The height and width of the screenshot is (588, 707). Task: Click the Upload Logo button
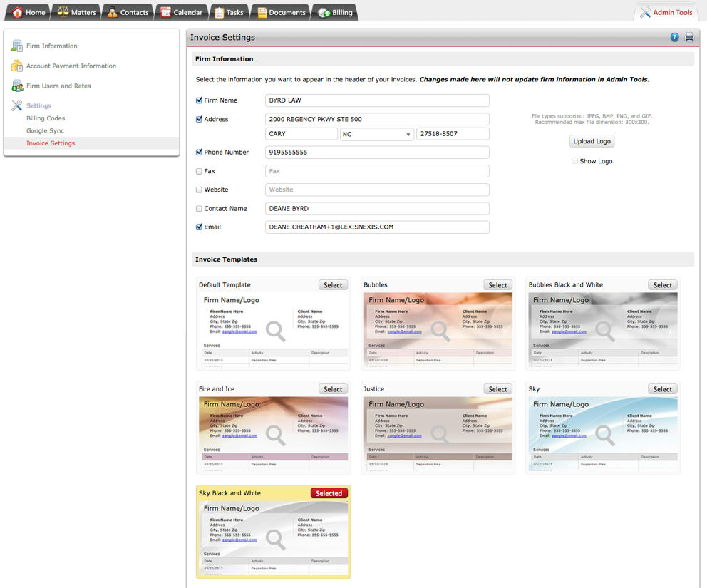point(592,141)
